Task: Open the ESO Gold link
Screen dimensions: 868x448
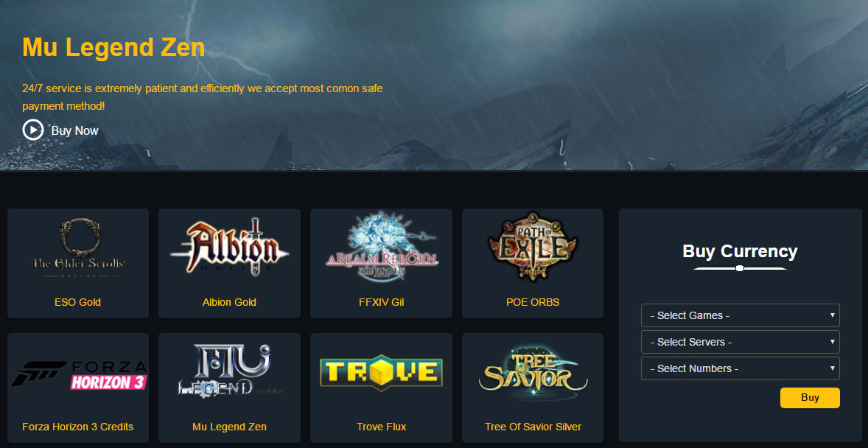Action: [77, 302]
